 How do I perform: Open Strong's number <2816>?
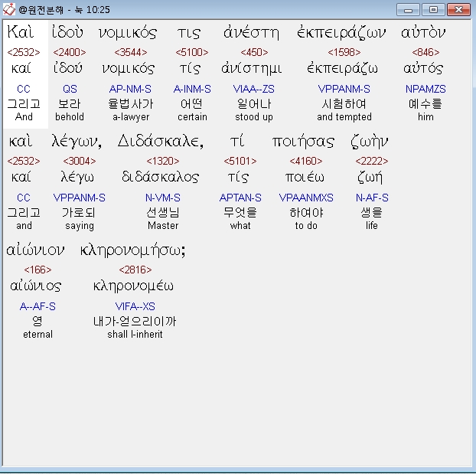135,270
